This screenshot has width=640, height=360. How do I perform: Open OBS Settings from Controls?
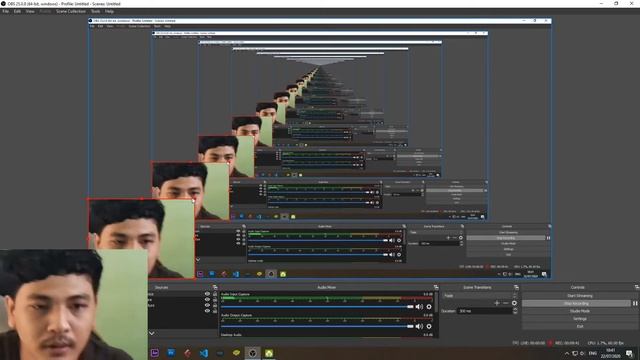(x=580, y=319)
